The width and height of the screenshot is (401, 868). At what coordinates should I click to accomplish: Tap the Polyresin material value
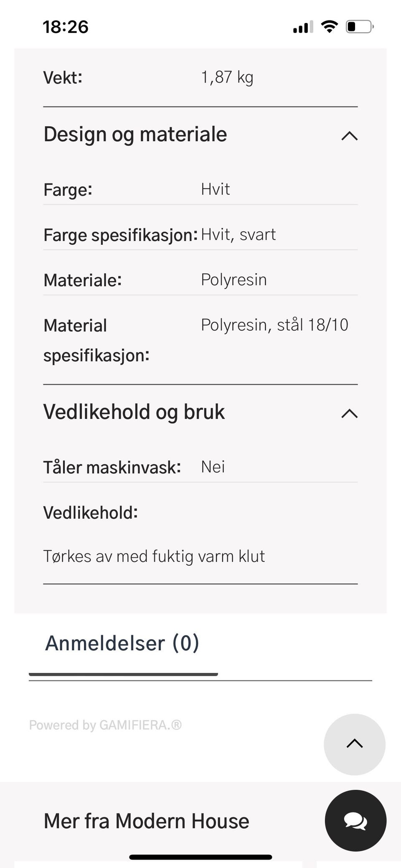(x=234, y=280)
